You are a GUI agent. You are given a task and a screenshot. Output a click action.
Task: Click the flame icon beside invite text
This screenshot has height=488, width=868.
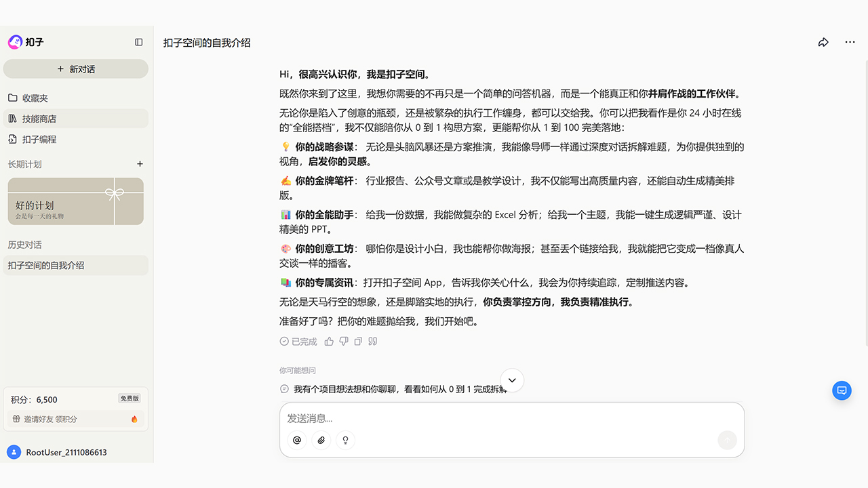point(134,420)
